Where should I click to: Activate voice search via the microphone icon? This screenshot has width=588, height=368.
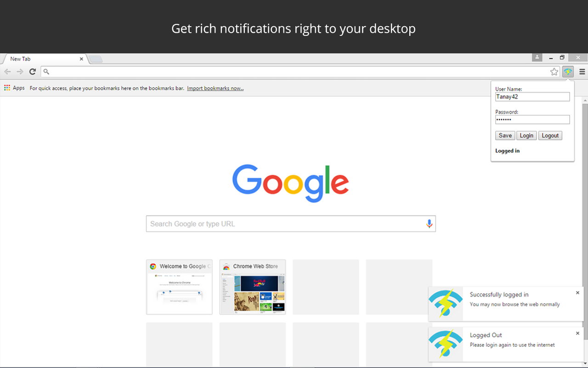[x=429, y=224]
